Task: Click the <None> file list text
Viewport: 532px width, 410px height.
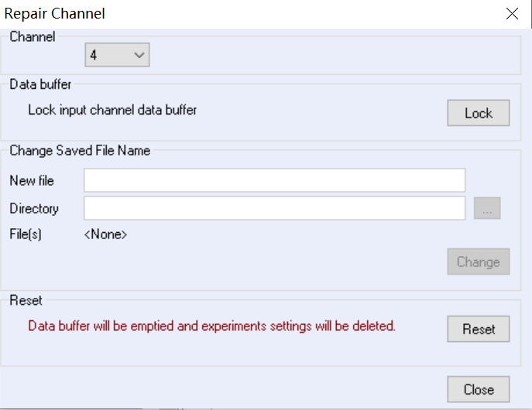Action: [x=105, y=234]
